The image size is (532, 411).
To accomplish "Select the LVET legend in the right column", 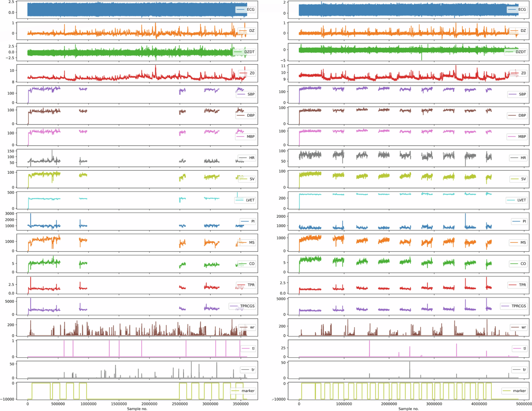I will (518, 200).
